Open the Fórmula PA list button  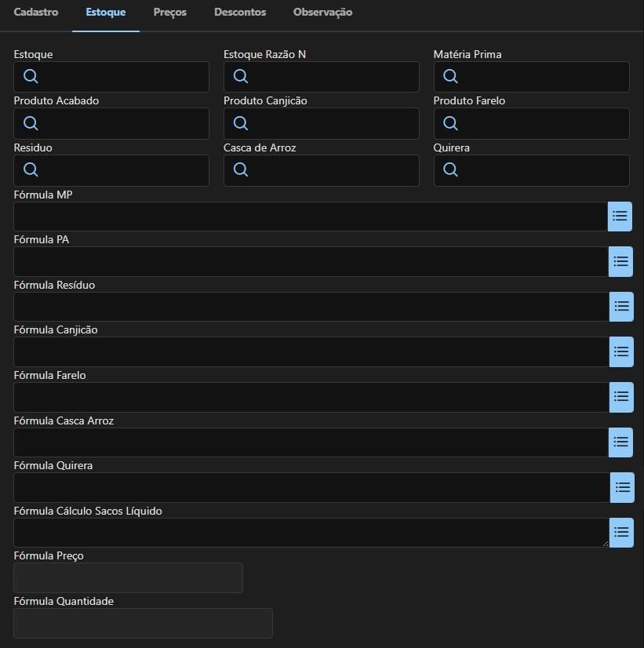(620, 261)
